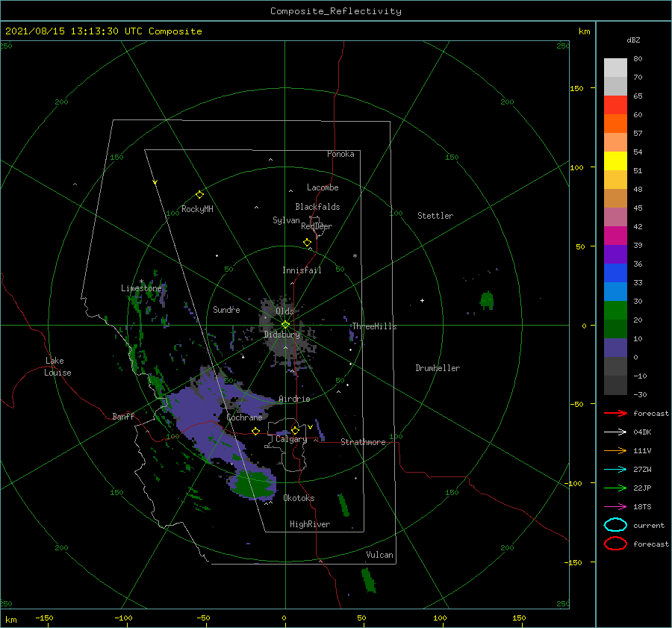Pick the red 60-65 dBZ swatch
The height and width of the screenshot is (628, 672).
coord(615,105)
